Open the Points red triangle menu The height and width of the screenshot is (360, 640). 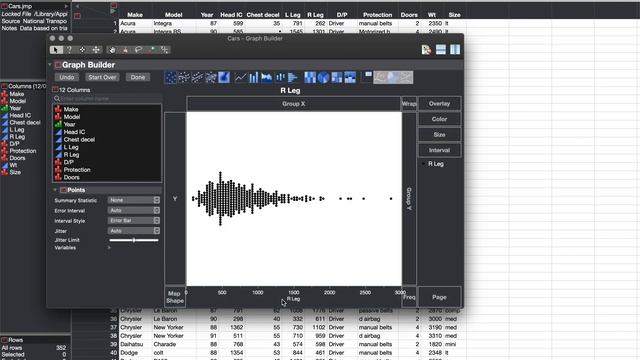click(63, 190)
